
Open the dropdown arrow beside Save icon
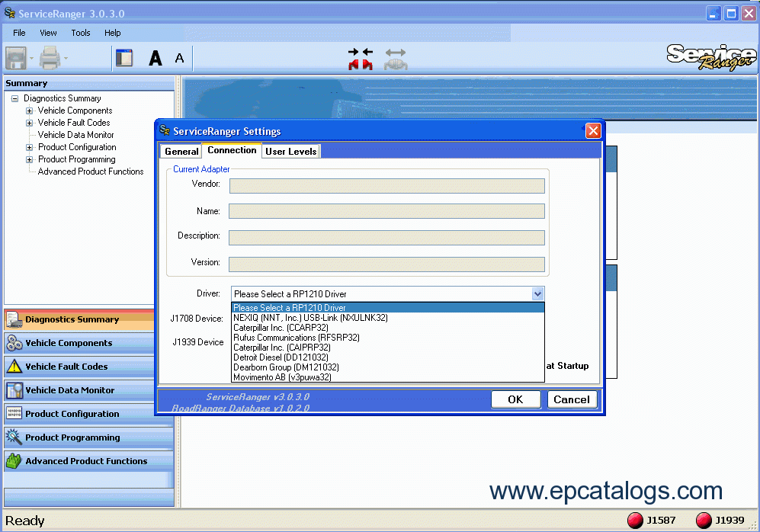tap(31, 59)
